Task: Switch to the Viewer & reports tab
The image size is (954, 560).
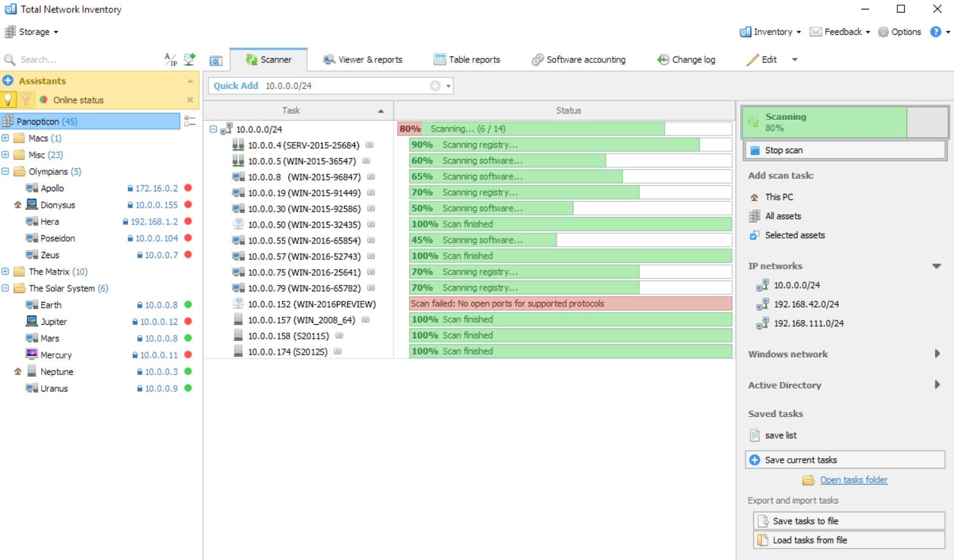Action: click(x=363, y=60)
